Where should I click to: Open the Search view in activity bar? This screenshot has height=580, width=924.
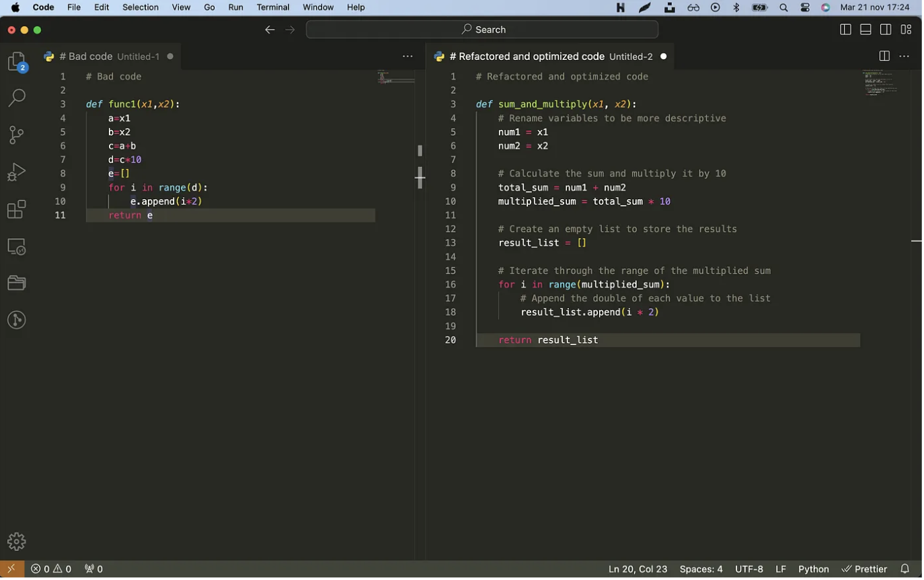[x=16, y=98]
